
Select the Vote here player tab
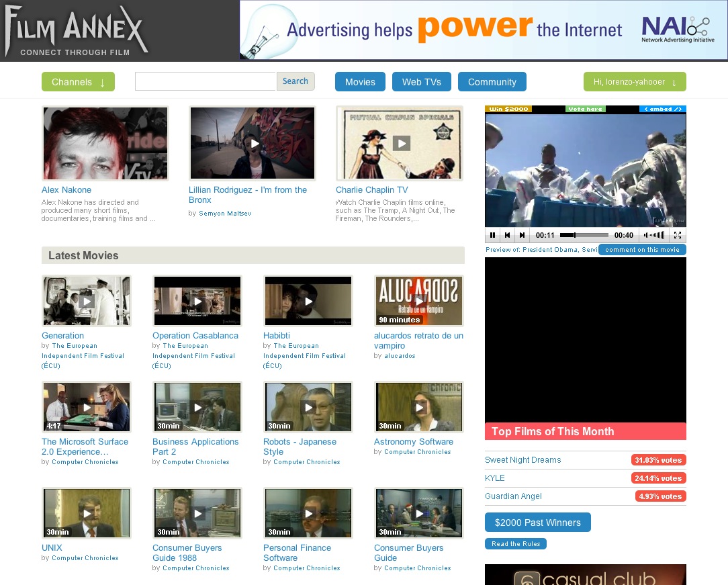coord(586,109)
